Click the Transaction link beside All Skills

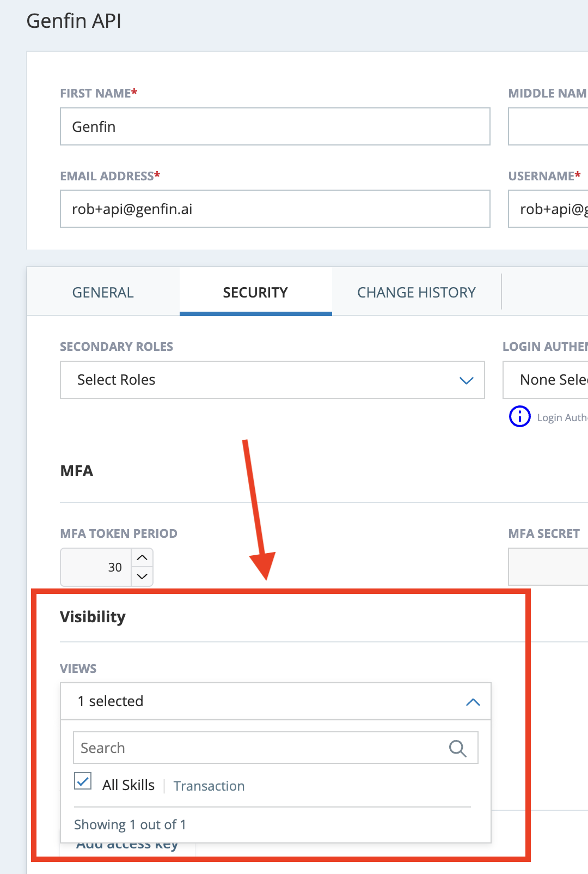(x=209, y=786)
